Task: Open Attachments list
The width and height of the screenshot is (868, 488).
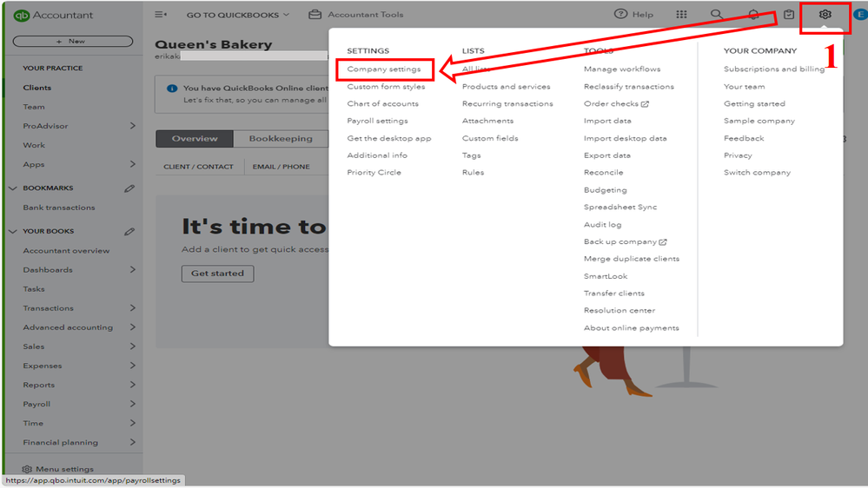Action: click(487, 121)
